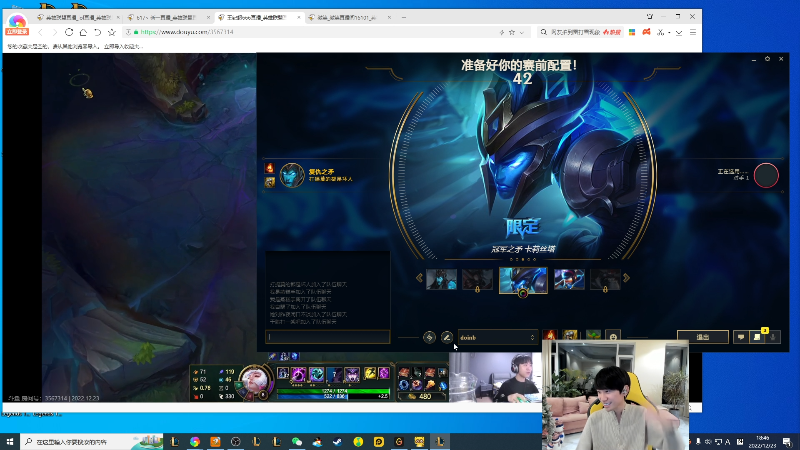The image size is (800, 450).
Task: Change the second summoner spell slot
Action: (570, 336)
